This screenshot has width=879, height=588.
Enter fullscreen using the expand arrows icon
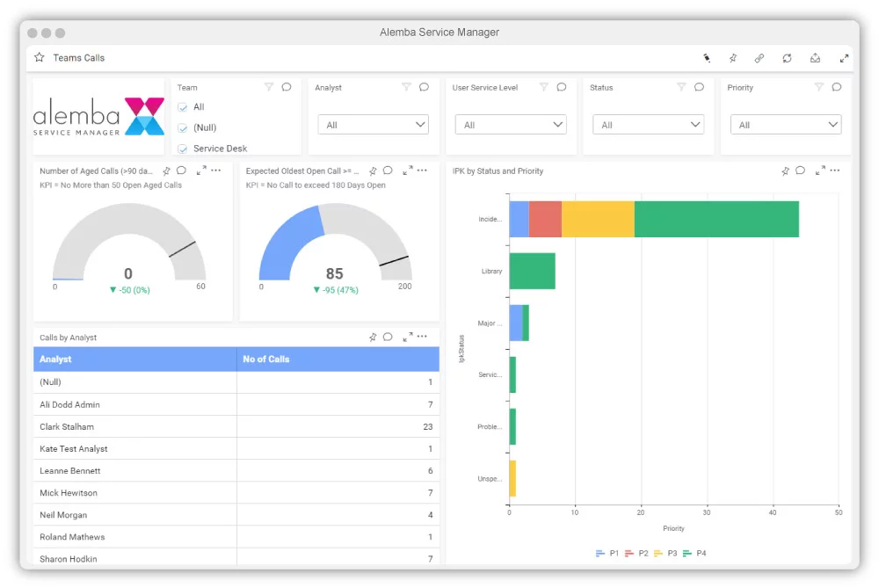(845, 57)
